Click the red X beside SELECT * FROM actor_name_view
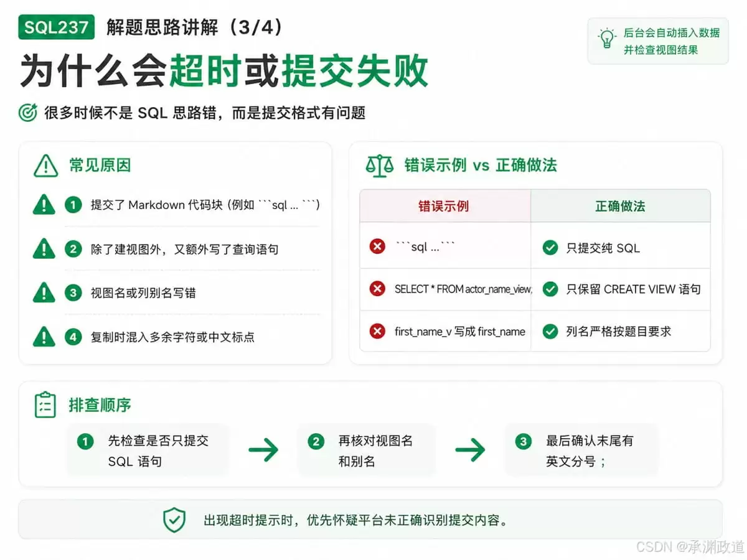This screenshot has width=747, height=560. (377, 289)
